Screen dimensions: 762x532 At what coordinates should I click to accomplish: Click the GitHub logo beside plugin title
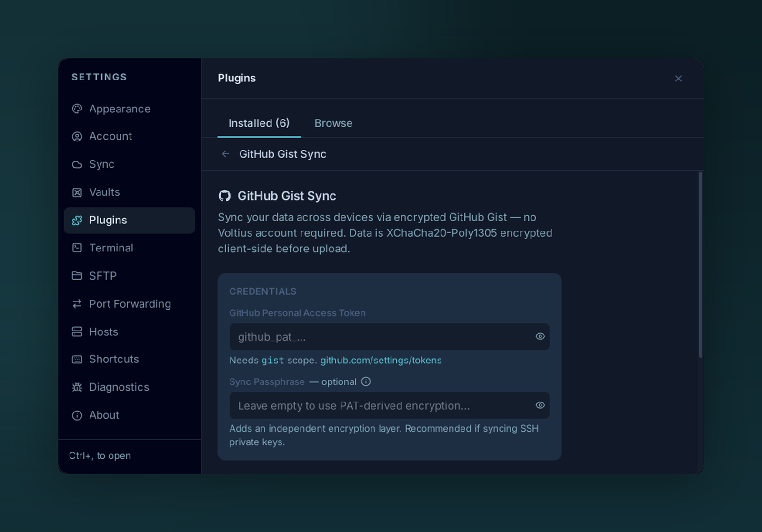pos(224,196)
